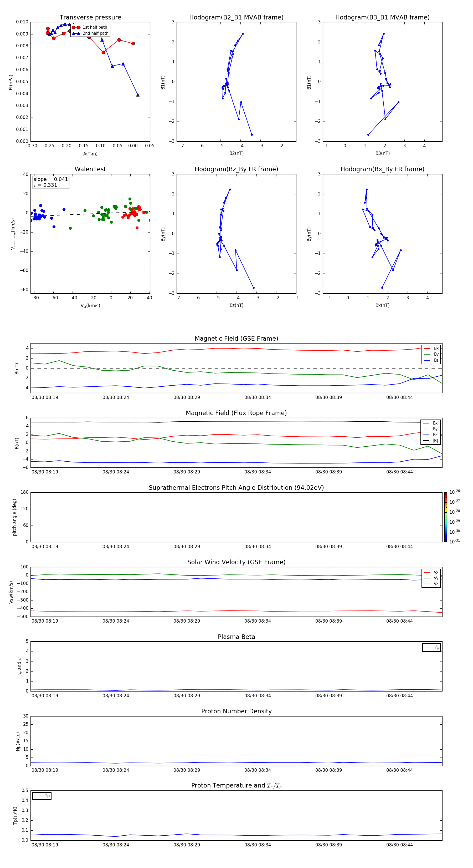Image resolution: width=473 pixels, height=868 pixels.
Task: Click the "Np(#/cc)" y-axis label
Action: coord(18,741)
